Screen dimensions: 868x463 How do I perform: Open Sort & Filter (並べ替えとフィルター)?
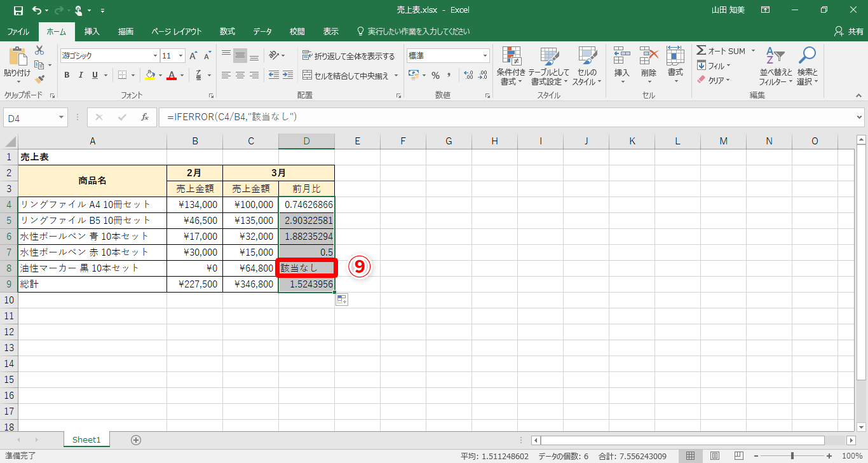pyautogui.click(x=776, y=66)
